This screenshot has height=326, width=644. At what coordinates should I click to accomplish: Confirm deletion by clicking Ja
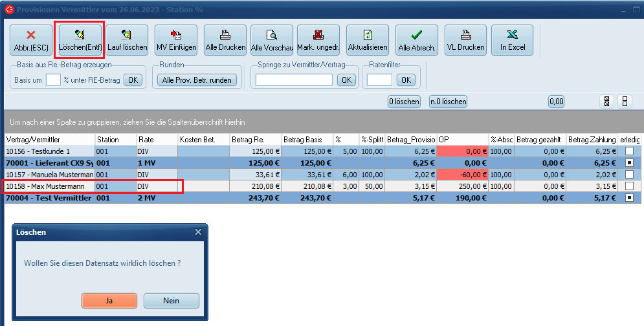point(109,301)
